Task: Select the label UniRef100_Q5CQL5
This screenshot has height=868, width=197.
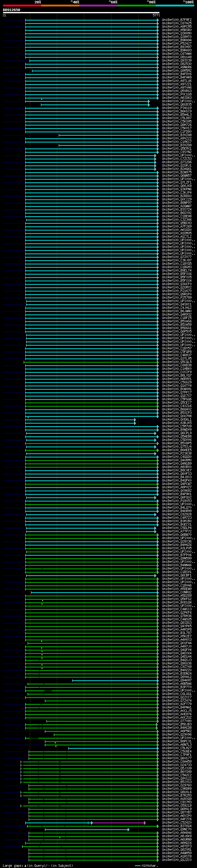Action: 177,362
